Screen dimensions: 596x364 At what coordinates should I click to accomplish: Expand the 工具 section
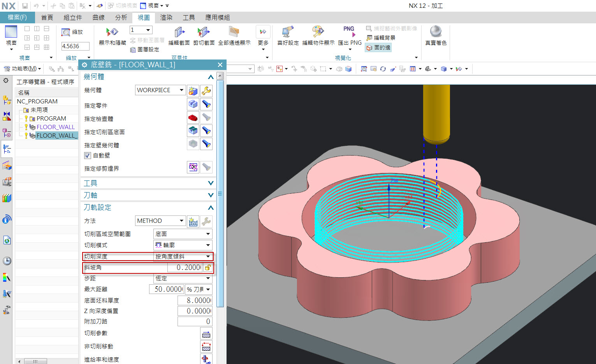211,183
